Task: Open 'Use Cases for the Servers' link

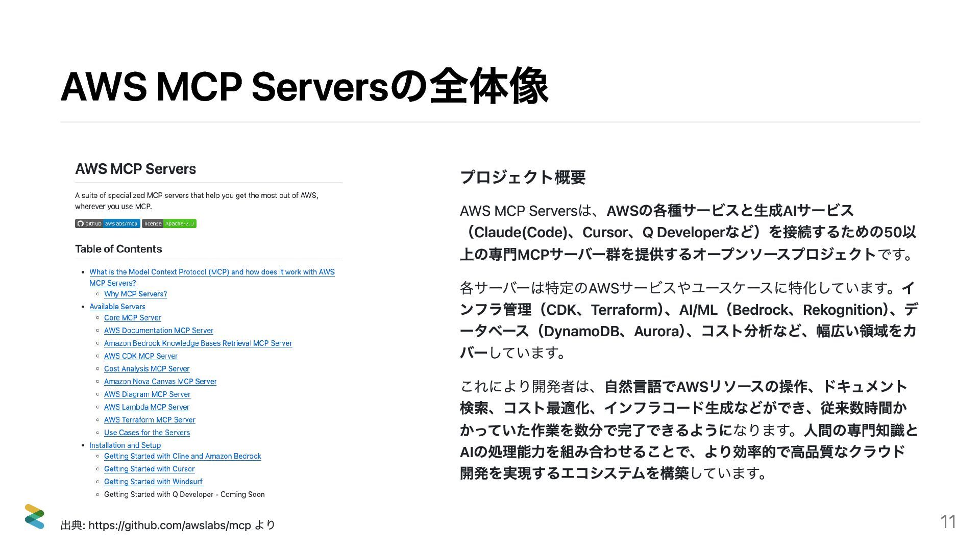Action: (x=147, y=433)
